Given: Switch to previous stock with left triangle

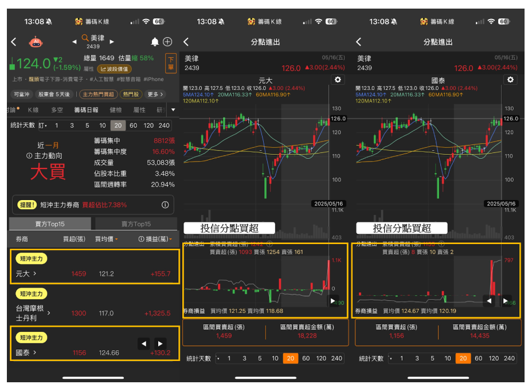Looking at the screenshot, I should coord(75,42).
